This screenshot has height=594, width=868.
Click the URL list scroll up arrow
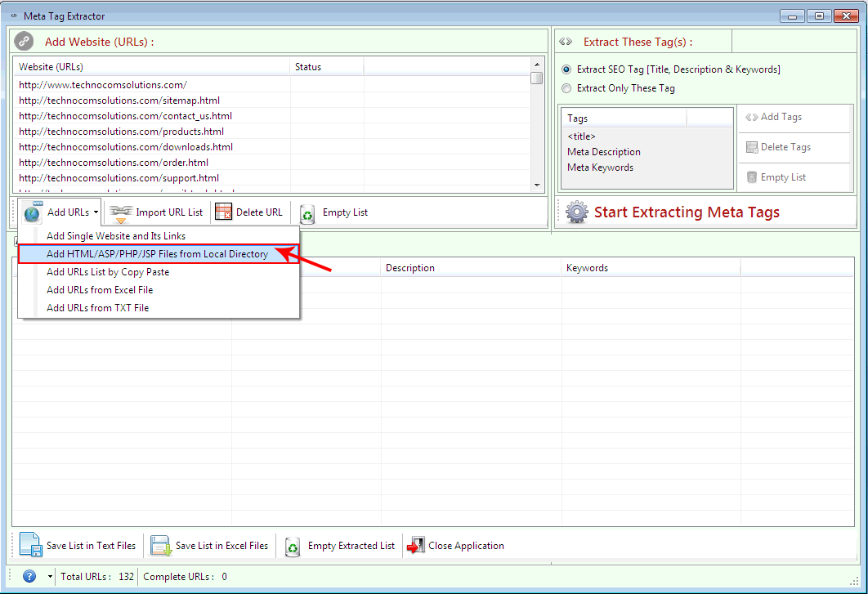click(536, 65)
